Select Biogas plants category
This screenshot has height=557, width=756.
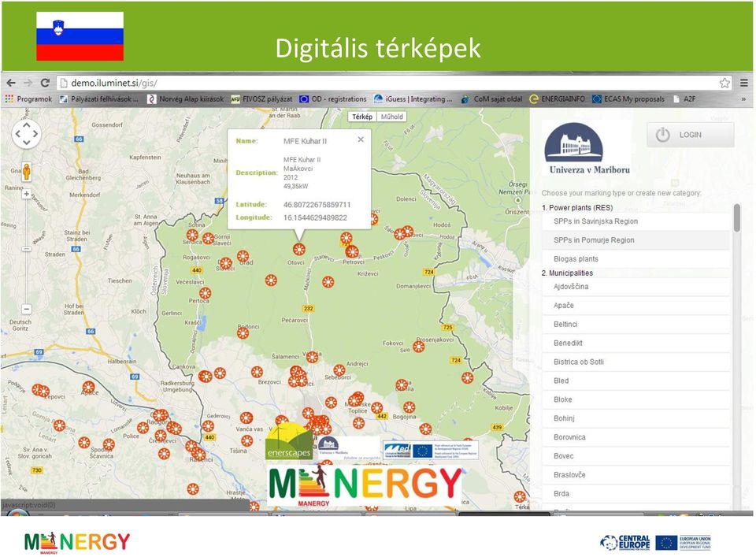coord(636,259)
